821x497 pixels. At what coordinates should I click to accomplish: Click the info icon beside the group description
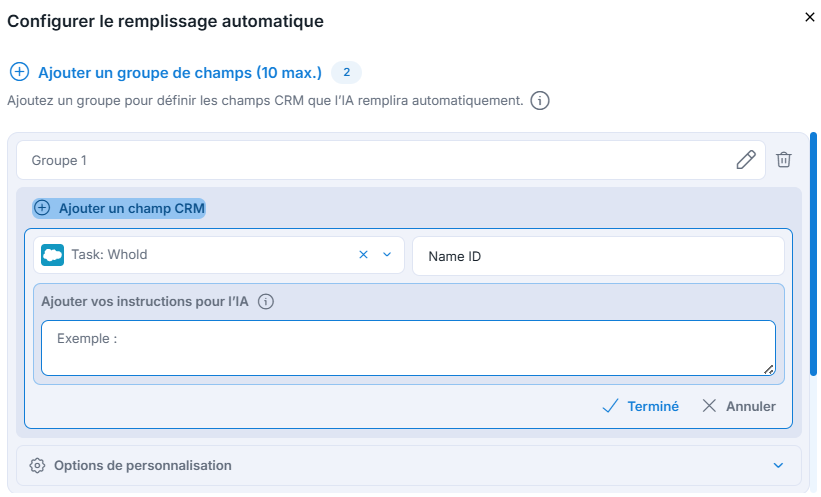540,100
